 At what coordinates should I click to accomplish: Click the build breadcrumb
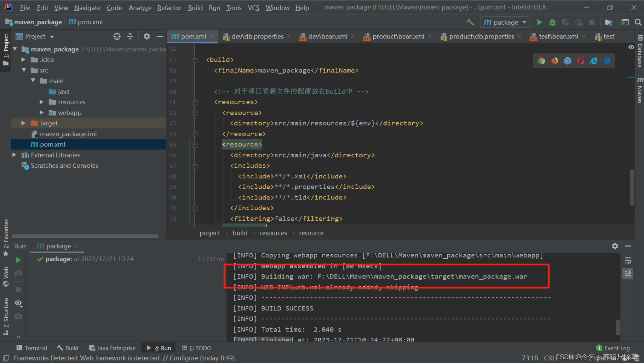pos(240,233)
